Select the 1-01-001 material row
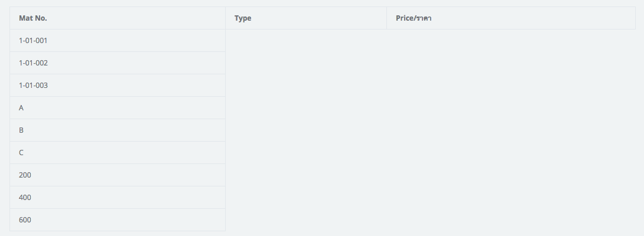Viewport: 644px width, 236px height. tap(118, 41)
